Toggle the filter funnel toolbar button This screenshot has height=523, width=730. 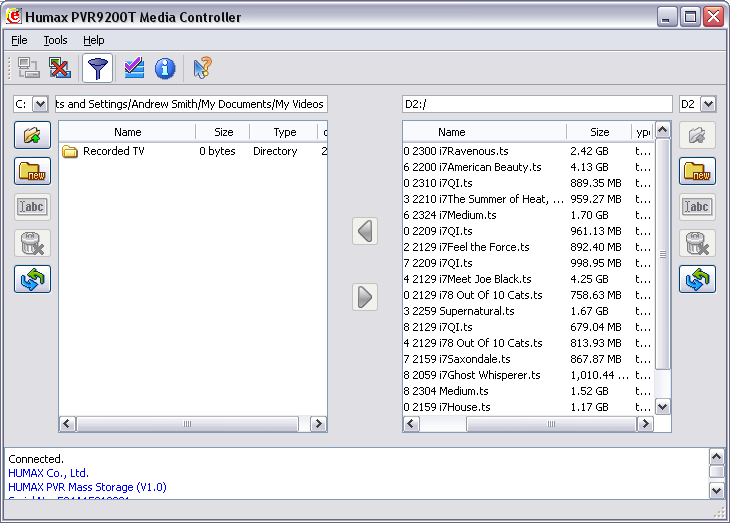[x=97, y=68]
